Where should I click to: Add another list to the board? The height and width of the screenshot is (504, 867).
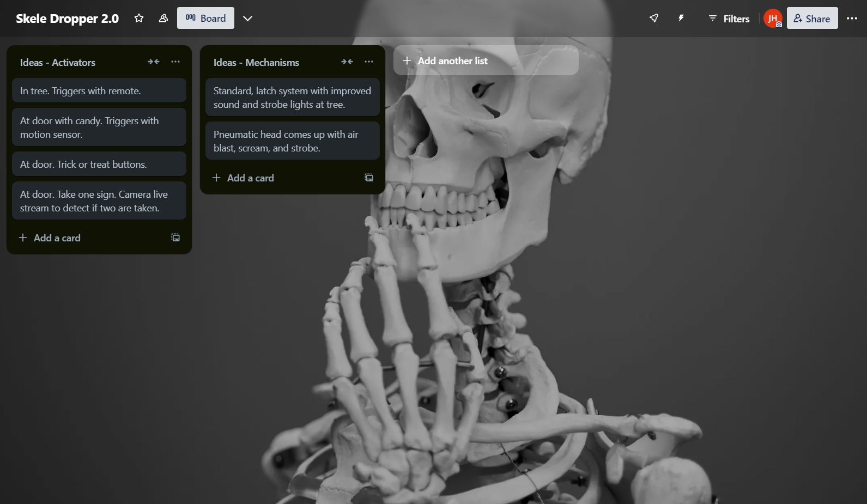tap(486, 60)
